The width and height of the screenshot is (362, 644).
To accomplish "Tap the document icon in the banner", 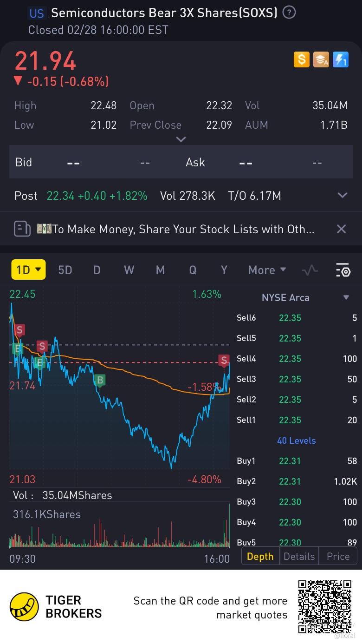I will click(22, 229).
